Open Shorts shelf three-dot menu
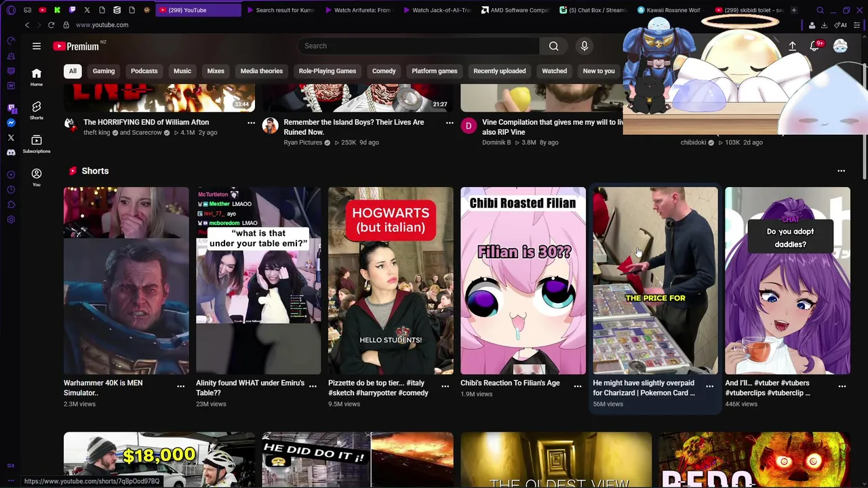This screenshot has height=488, width=868. click(x=841, y=171)
